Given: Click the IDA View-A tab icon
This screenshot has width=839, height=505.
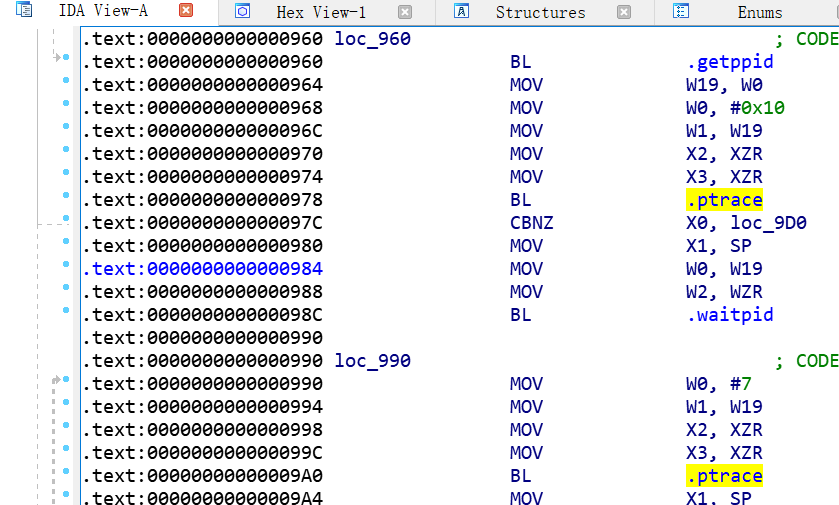Looking at the screenshot, I should [x=24, y=9].
